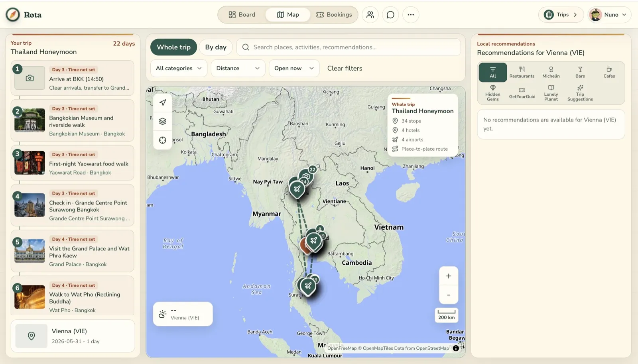Open the Bookings tab

334,15
